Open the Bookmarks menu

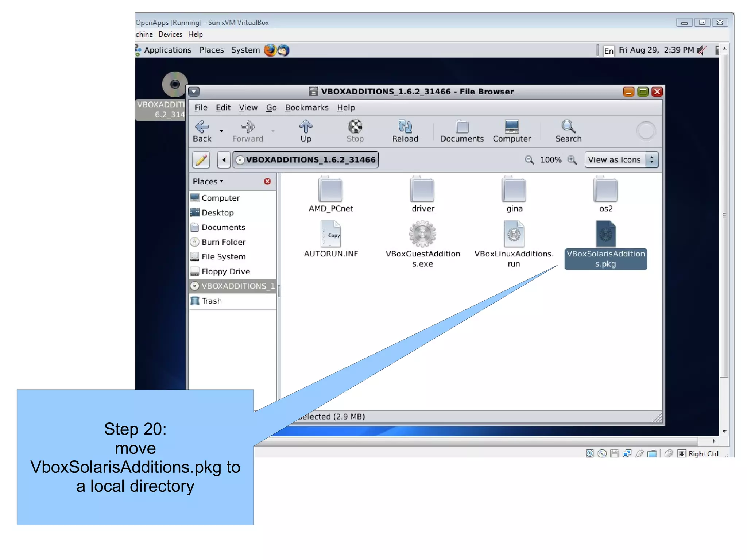[x=306, y=108]
